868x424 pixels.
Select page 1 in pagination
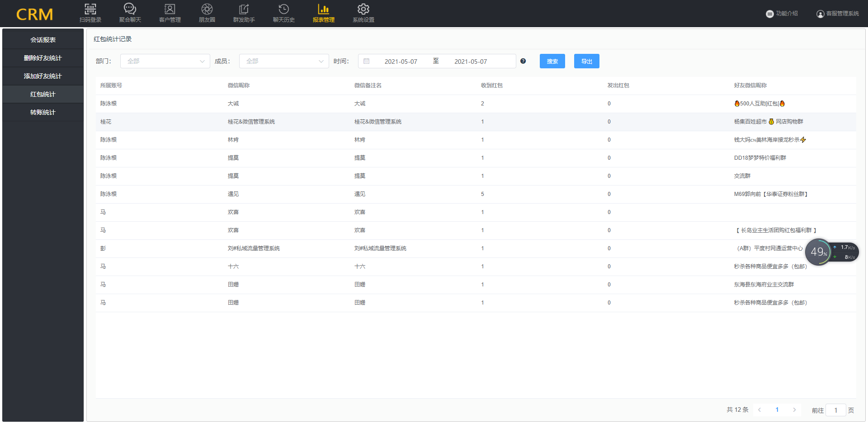coord(777,410)
